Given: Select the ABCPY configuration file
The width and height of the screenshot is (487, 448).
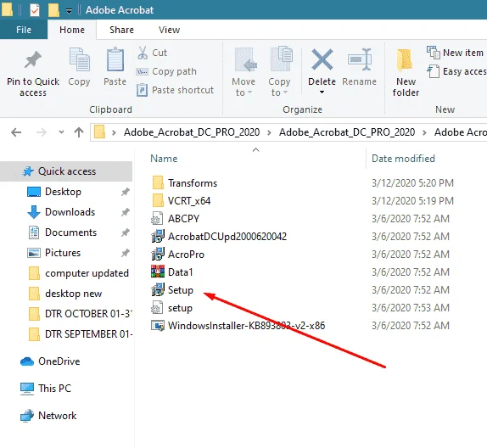Looking at the screenshot, I should click(176, 219).
